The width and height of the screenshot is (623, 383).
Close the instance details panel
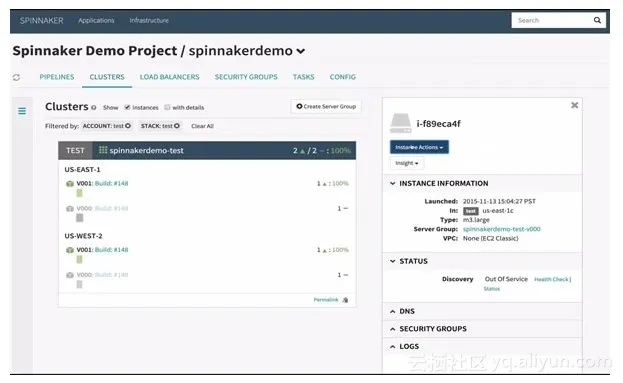tap(575, 105)
